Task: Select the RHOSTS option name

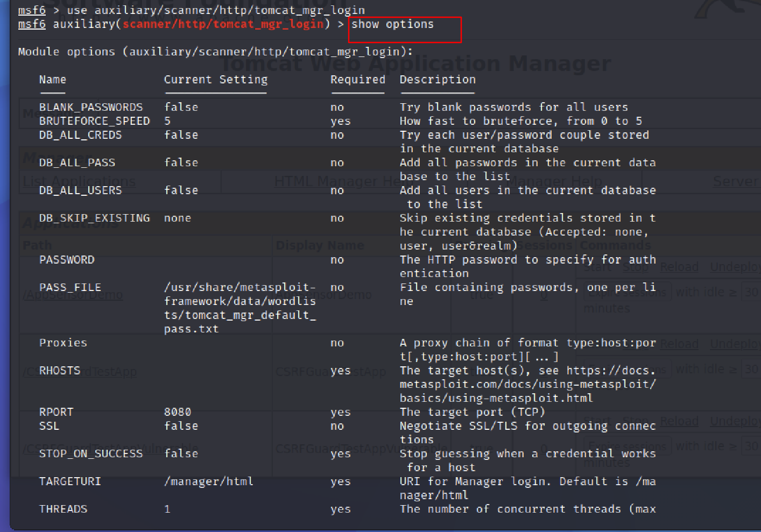Action: [x=59, y=371]
